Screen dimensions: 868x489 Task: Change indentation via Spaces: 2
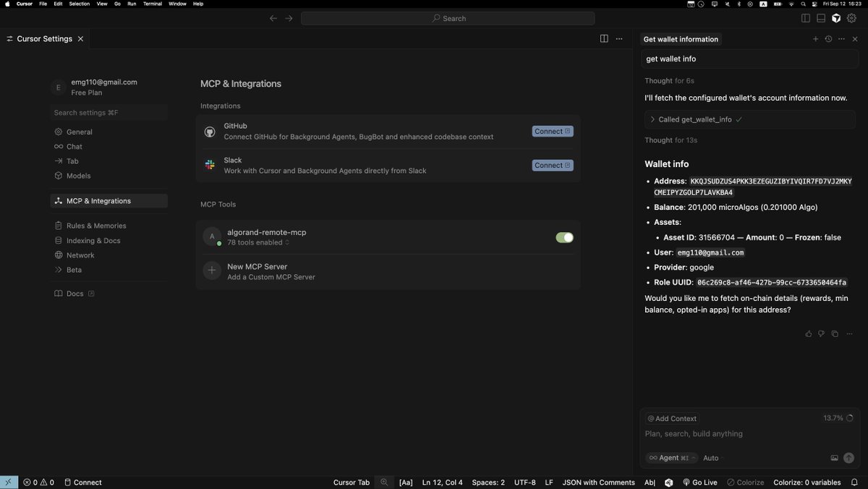coord(488,482)
